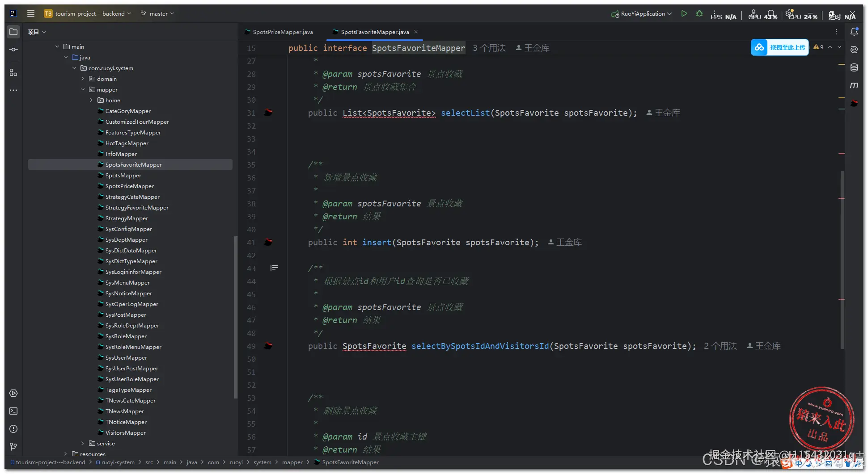Close the SpotsFavoriteMapper.java tab
This screenshot has height=474, width=868.
(416, 32)
